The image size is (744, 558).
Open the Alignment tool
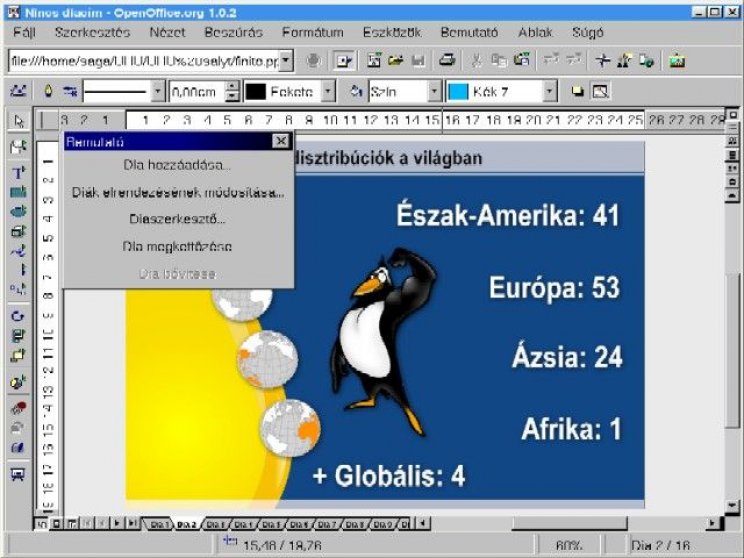tap(18, 335)
